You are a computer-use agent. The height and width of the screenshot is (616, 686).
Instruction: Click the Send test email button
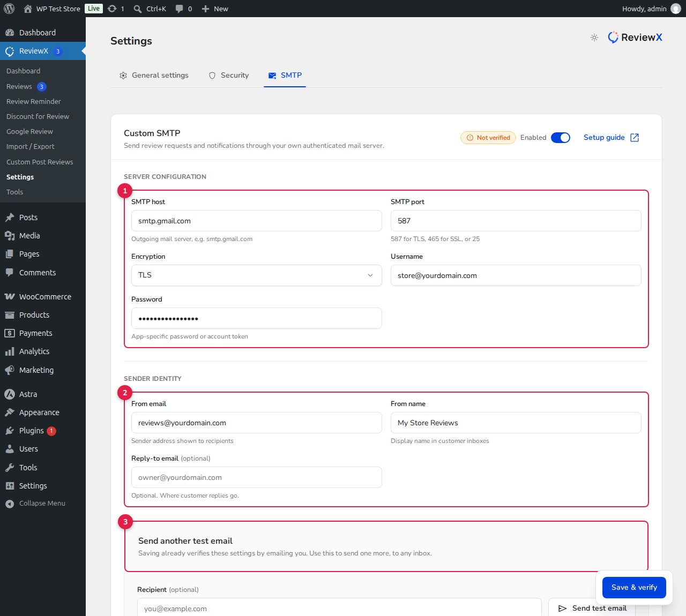[x=592, y=608]
